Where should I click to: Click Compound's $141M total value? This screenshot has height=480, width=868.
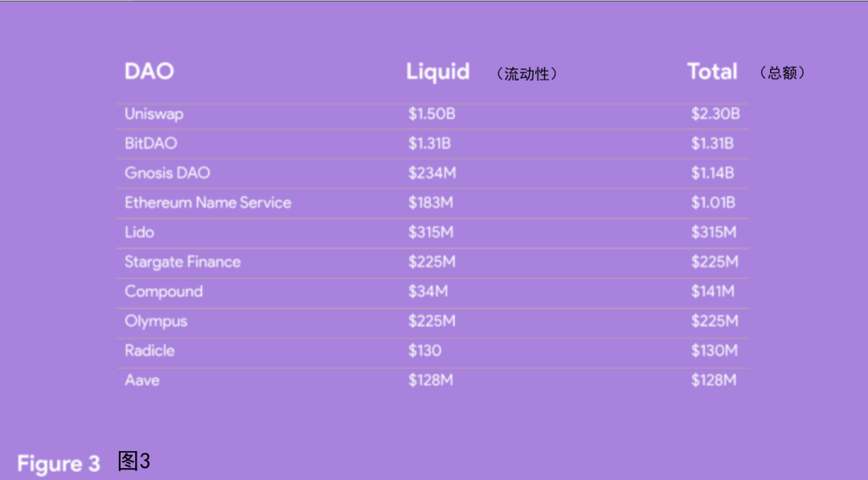[x=712, y=292]
